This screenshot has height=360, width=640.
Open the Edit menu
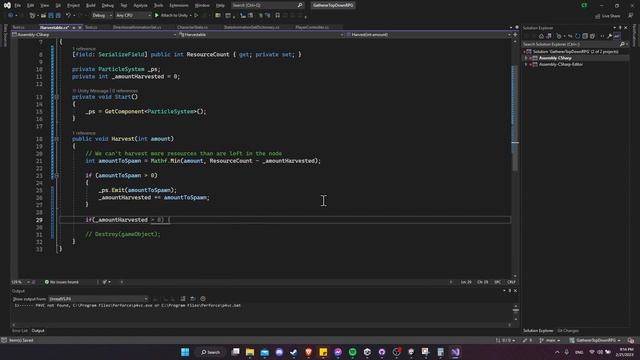point(31,5)
